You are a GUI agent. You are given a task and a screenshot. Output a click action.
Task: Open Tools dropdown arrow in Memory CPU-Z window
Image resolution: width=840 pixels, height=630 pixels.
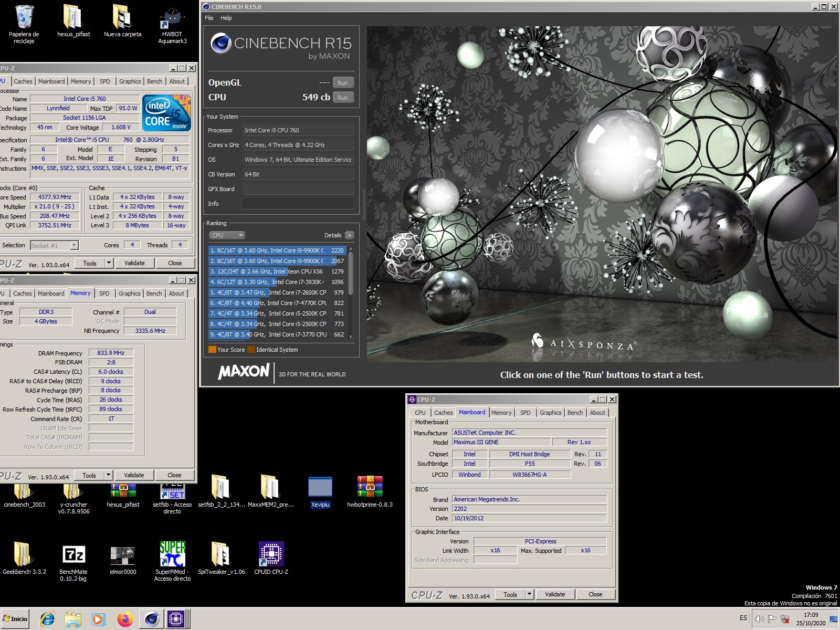pos(108,475)
